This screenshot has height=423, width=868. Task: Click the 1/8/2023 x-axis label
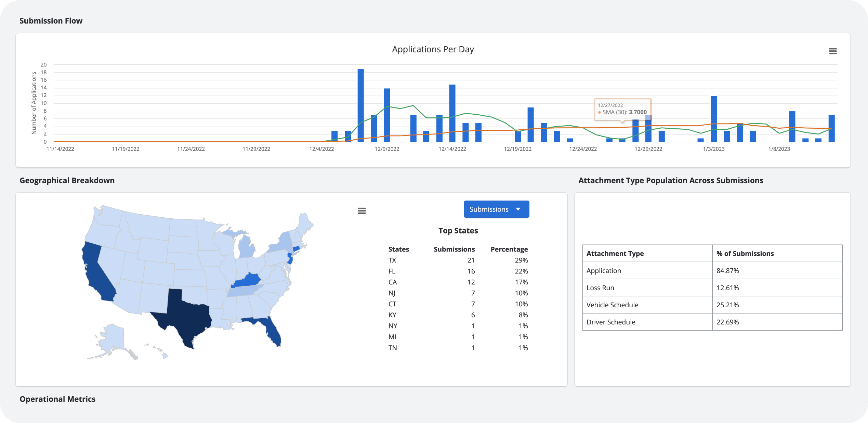pos(779,149)
